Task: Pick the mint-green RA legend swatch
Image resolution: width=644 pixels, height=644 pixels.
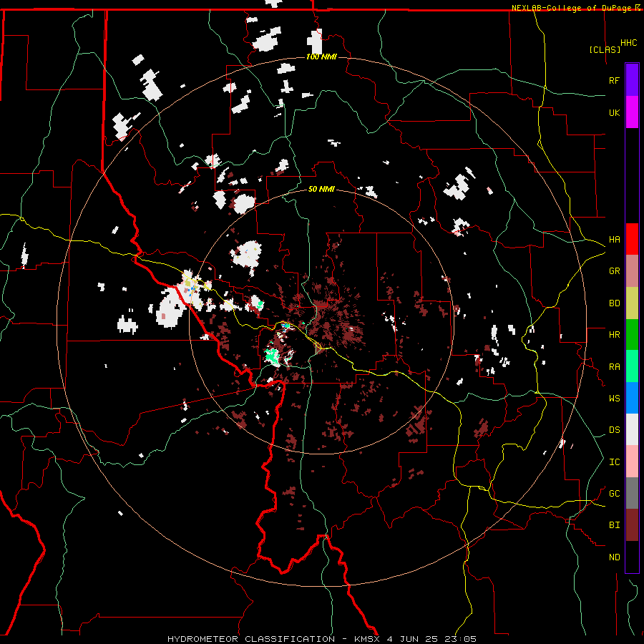Action: [632, 366]
